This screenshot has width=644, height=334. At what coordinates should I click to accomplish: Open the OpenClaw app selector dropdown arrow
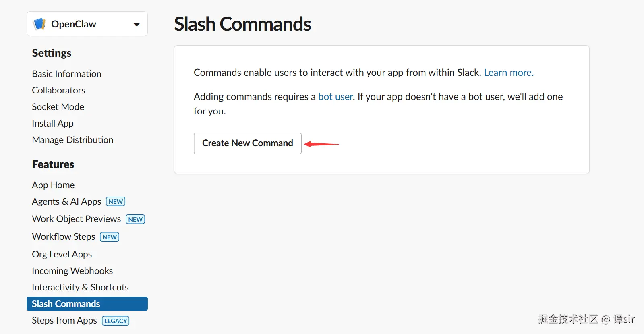137,24
